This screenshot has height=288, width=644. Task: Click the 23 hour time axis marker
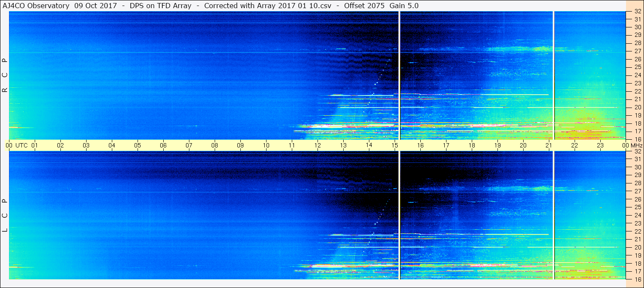600,146
